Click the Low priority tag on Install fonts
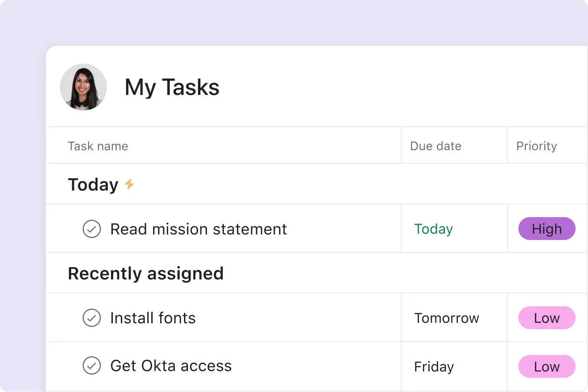This screenshot has width=588, height=392. coord(546,318)
